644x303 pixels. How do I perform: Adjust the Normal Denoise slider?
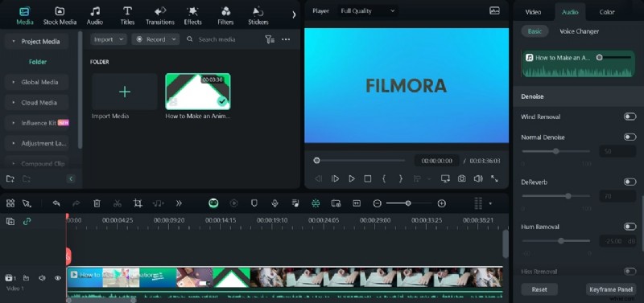click(555, 151)
